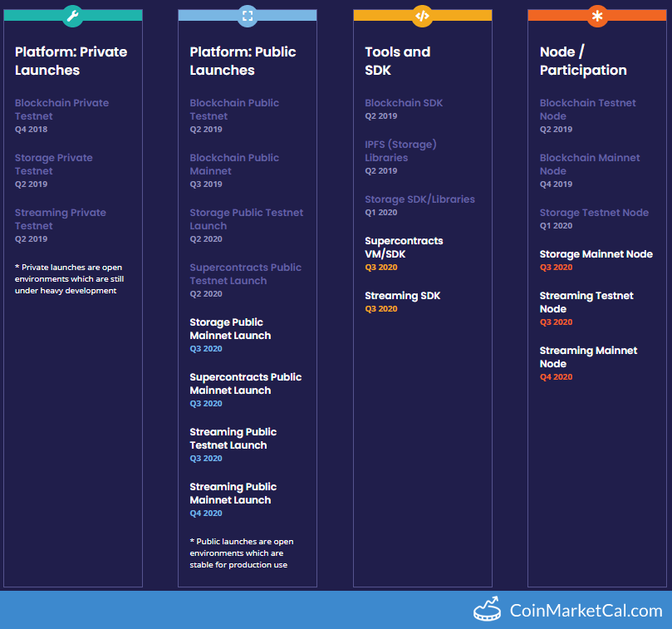Click the asterisk icon above Node / Participation
The width and height of the screenshot is (672, 629).
click(597, 16)
